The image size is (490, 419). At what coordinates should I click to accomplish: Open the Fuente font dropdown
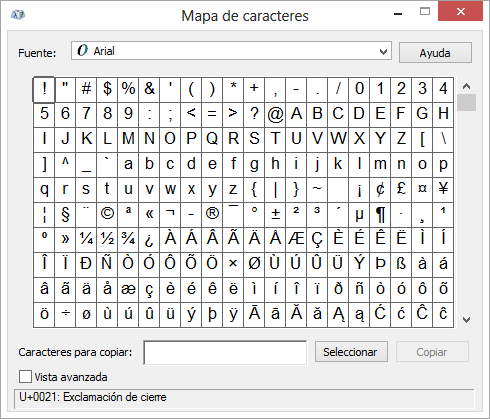point(231,51)
